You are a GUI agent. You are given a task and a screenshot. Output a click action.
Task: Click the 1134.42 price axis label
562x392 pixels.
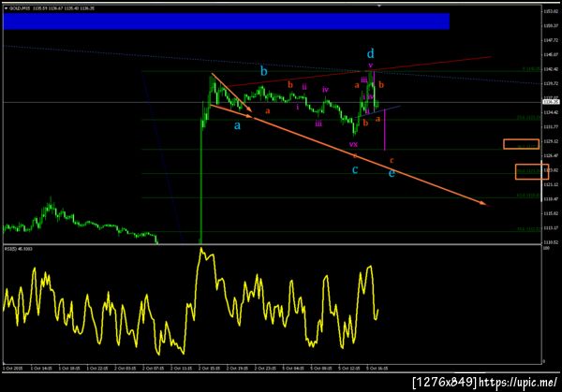tap(551, 112)
